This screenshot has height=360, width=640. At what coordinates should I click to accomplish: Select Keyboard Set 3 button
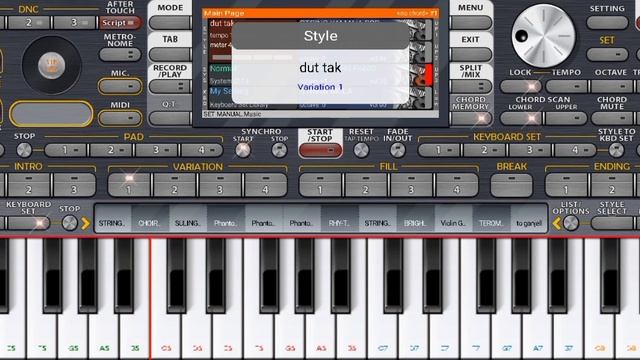(530, 150)
